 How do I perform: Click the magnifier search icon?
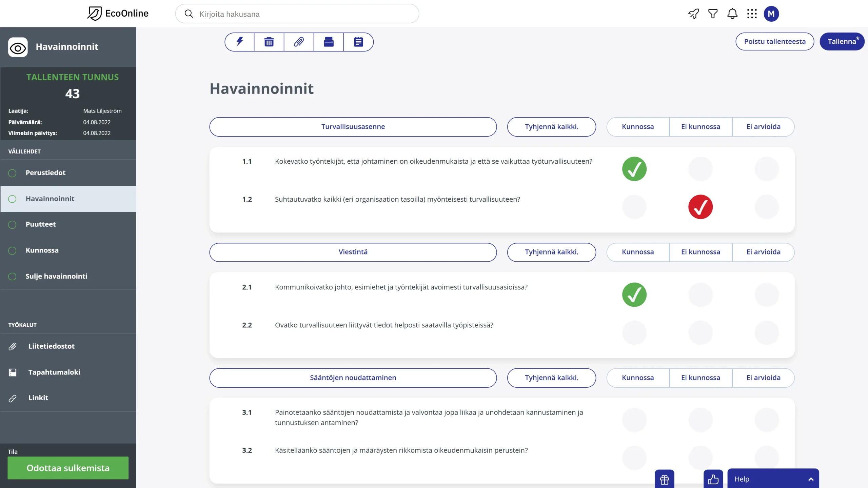189,14
